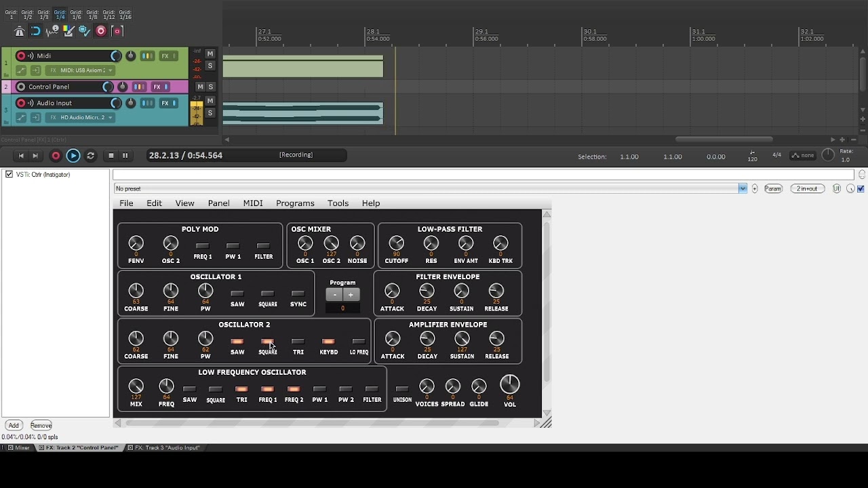Open FX chain for Audio Input track
Screen dimensions: 868x488
(x=165, y=103)
